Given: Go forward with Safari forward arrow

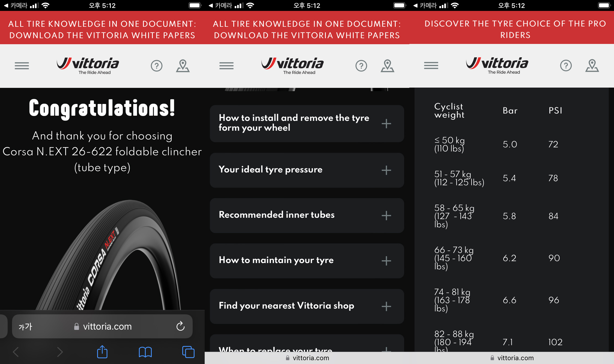Looking at the screenshot, I should click(x=60, y=352).
